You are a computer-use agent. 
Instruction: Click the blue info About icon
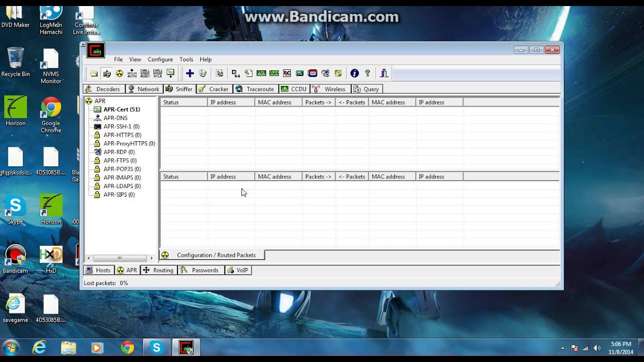(x=355, y=73)
